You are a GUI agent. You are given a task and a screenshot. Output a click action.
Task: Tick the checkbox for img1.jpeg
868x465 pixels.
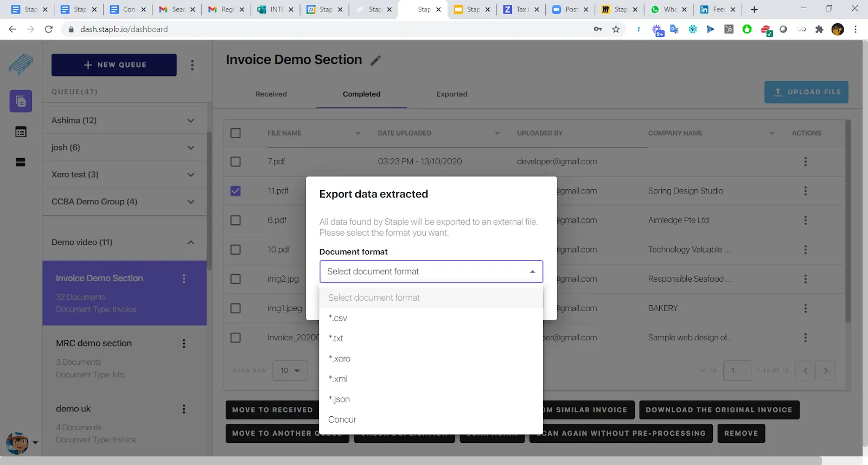235,308
